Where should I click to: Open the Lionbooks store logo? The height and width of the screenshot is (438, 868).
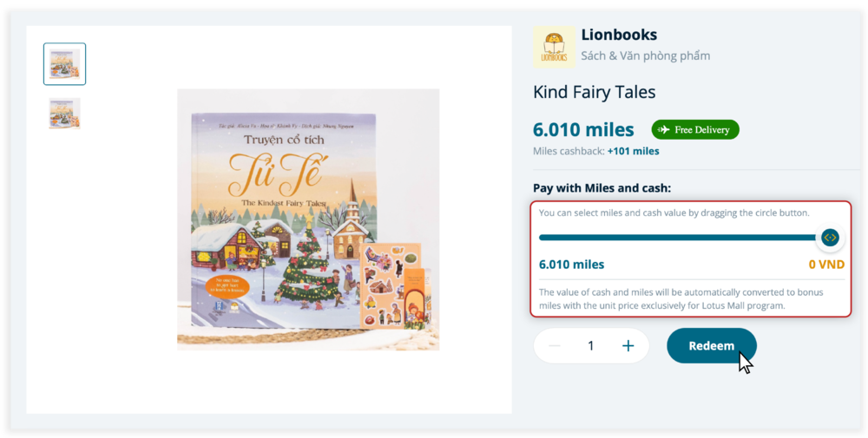[x=554, y=46]
